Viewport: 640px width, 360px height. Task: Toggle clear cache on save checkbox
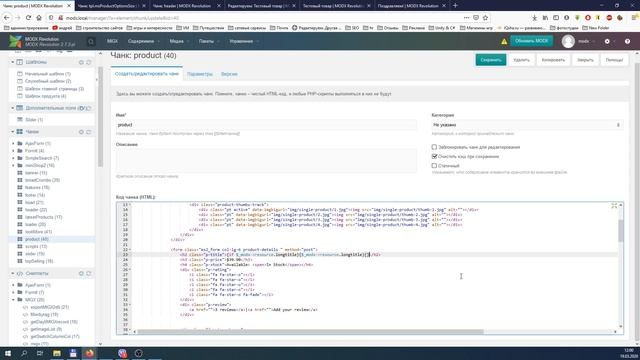click(x=434, y=156)
